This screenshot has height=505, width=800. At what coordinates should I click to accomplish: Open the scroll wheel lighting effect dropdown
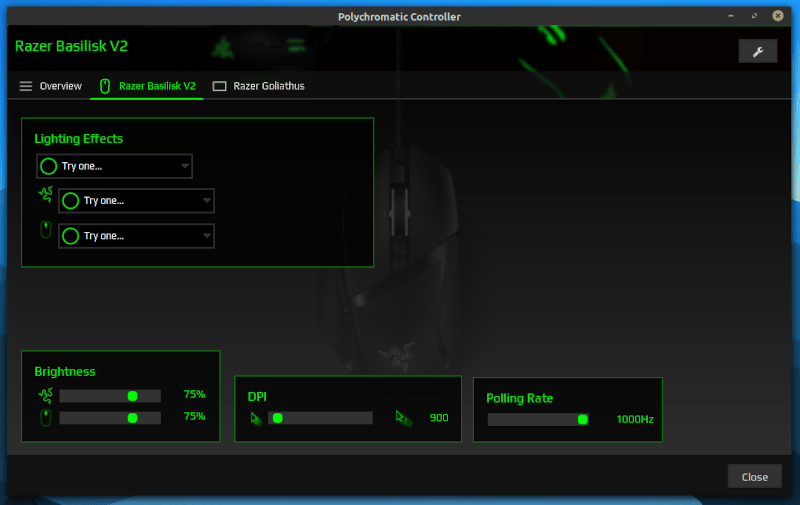(x=207, y=236)
